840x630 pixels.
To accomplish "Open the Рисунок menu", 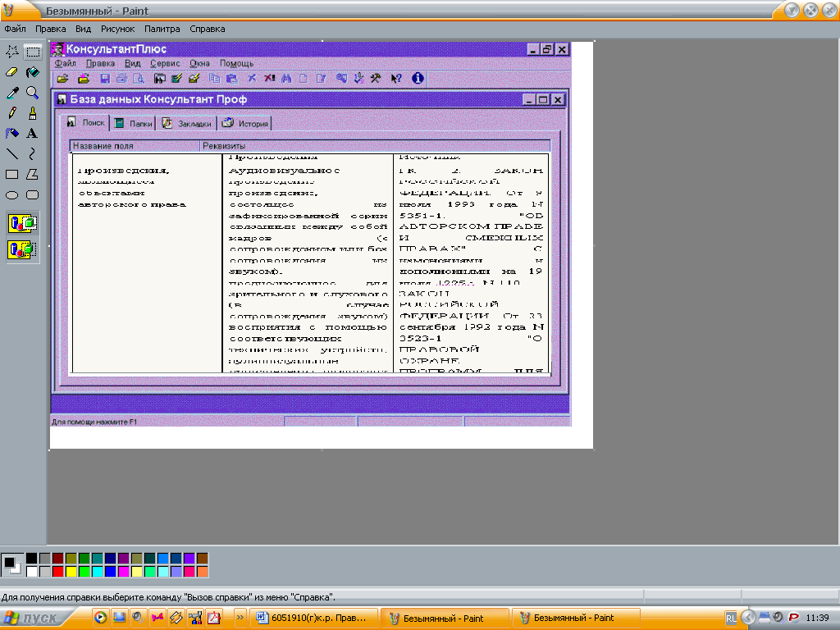I will click(x=118, y=29).
